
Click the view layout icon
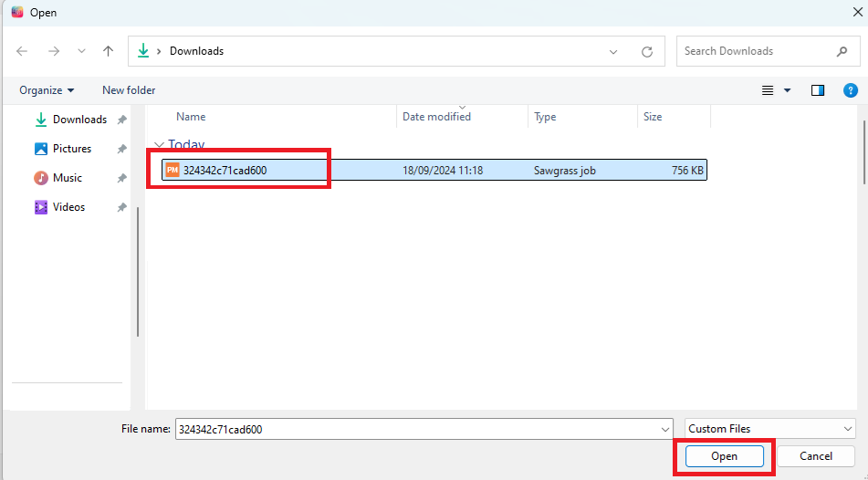(x=768, y=90)
